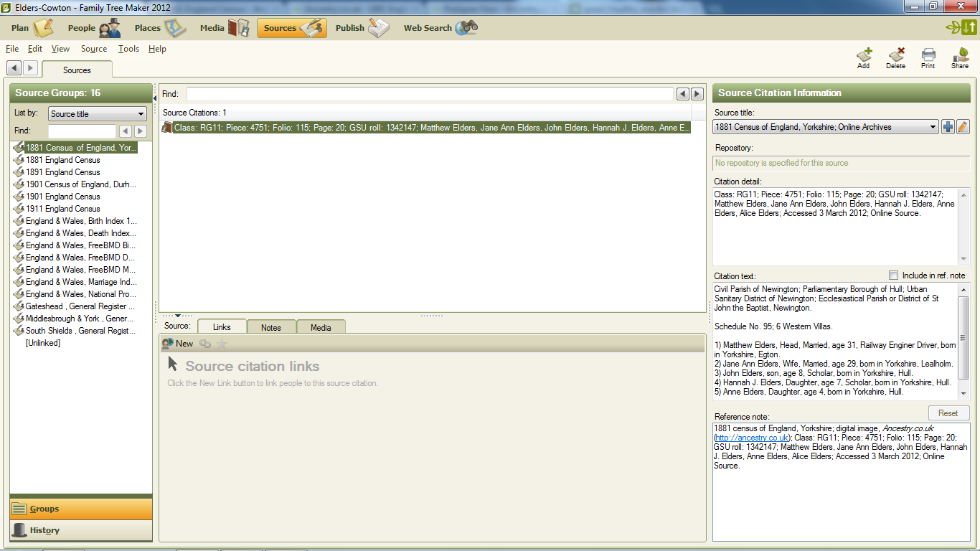Toggle Include in ref. note checkbox
The height and width of the screenshot is (551, 980).
[x=893, y=275]
